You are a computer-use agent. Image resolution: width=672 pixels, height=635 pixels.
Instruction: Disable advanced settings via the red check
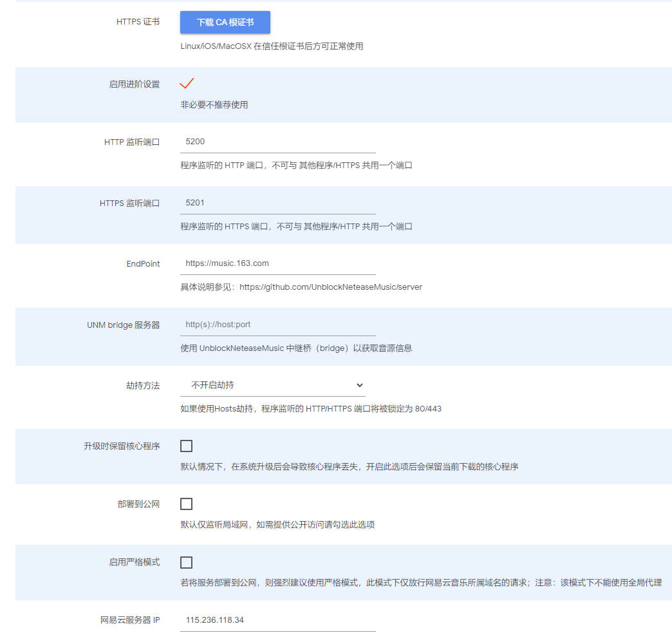point(187,83)
